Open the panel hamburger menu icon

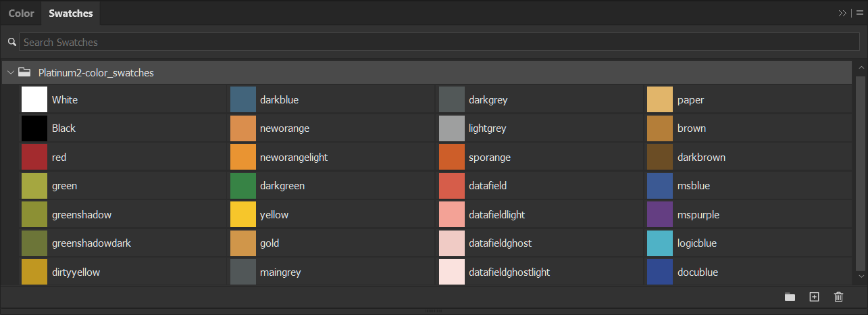click(x=860, y=13)
